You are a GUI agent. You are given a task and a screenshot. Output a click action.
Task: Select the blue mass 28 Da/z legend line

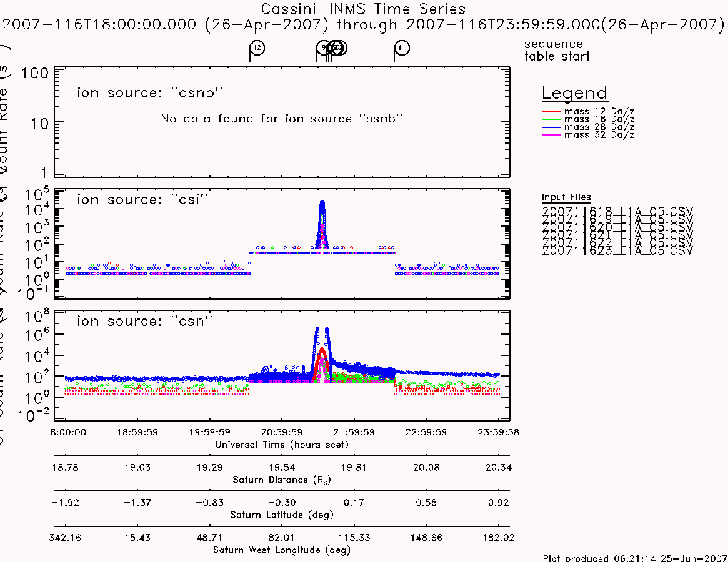pyautogui.click(x=551, y=127)
